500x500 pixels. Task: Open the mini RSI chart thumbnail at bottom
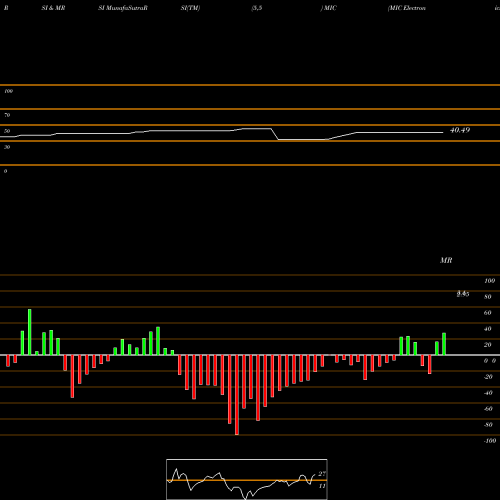click(247, 479)
